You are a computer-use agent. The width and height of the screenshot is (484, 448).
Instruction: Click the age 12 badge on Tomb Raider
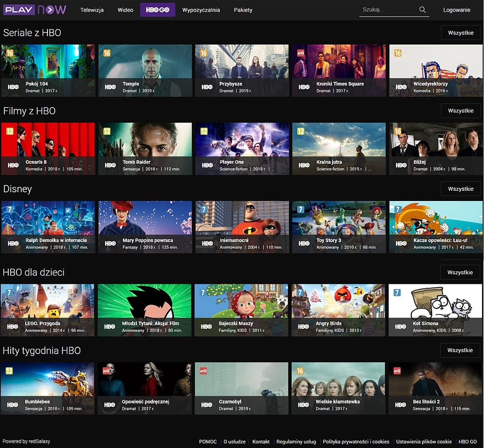coord(106,131)
